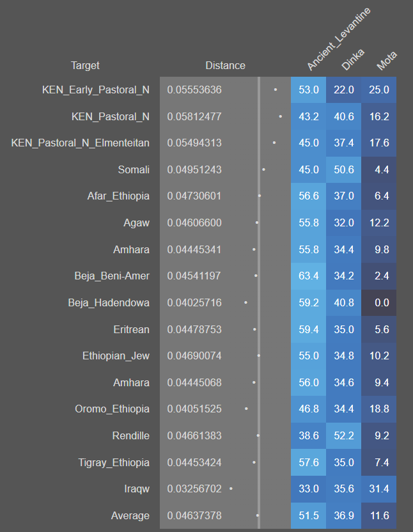
Task: Click the Oromo_Ethiopia distance value 0.04051525
Action: pos(194,409)
